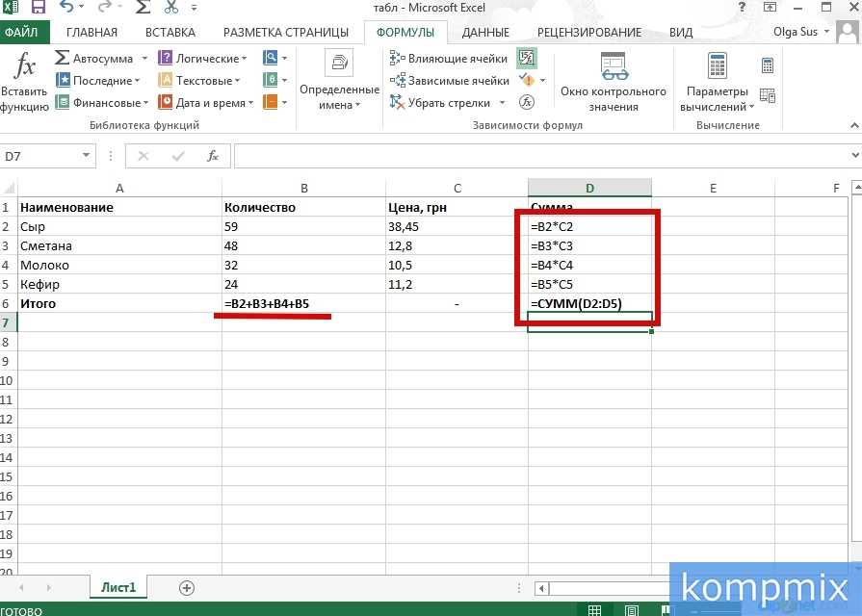Click Убрать стрелки button
This screenshot has height=616, width=862.
pyautogui.click(x=440, y=103)
